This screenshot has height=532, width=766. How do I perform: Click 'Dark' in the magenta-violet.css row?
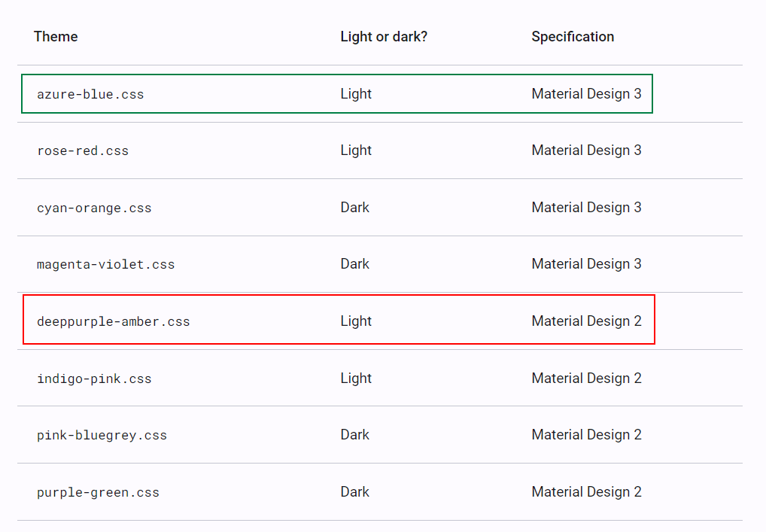click(x=354, y=264)
